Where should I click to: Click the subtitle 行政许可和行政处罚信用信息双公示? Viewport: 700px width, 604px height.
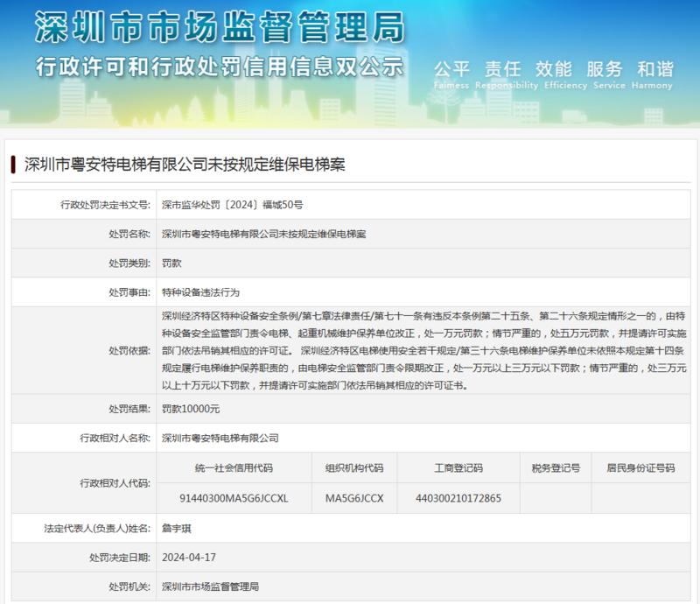click(x=220, y=67)
